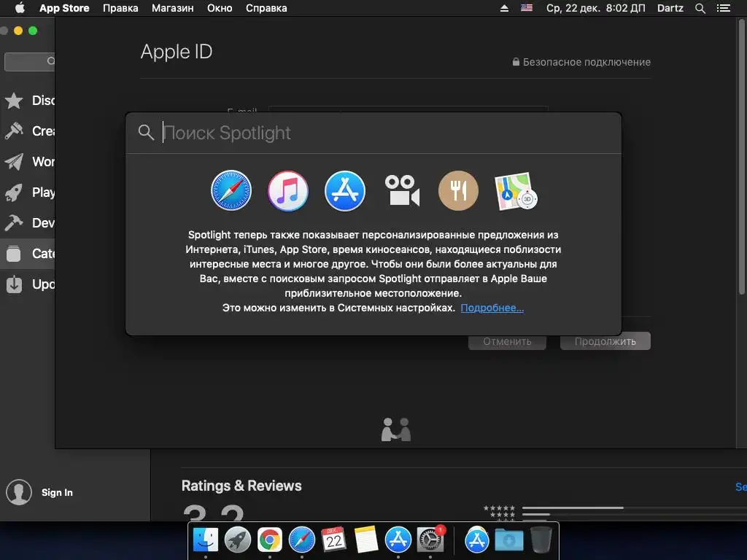Click the green zoom window button

(33, 31)
